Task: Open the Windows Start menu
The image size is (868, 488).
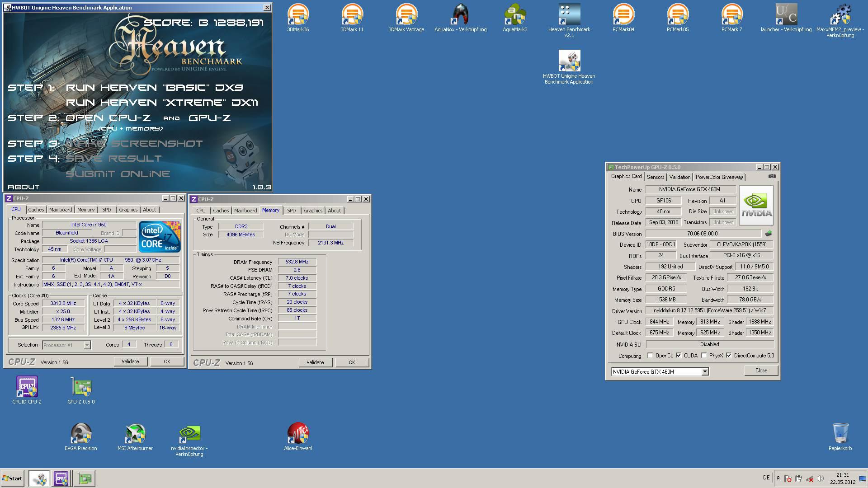Action: coord(12,478)
